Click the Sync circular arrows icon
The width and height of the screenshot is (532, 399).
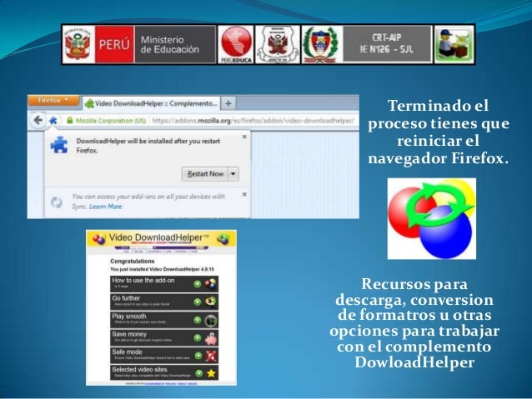coord(57,202)
